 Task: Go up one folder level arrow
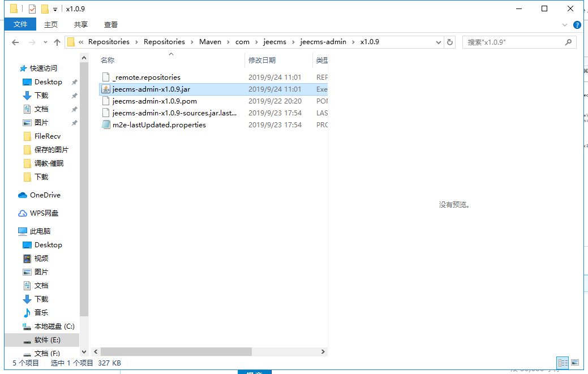(57, 42)
